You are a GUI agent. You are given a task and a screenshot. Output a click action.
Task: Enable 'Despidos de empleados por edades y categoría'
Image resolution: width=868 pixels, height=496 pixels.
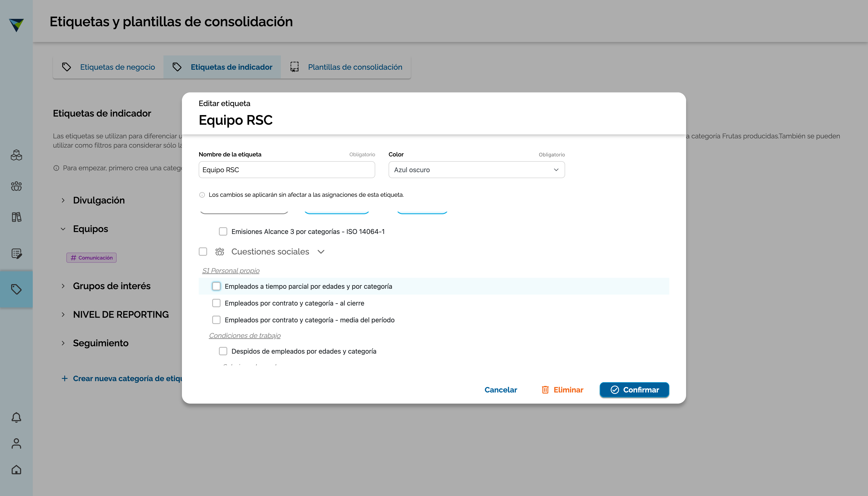[x=223, y=351]
